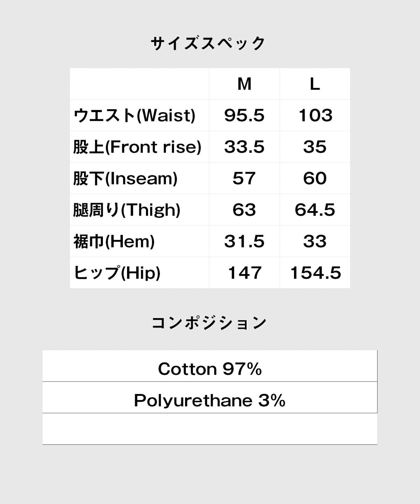420x504 pixels.
Task: Click the hip value 154.5
Action: (316, 273)
